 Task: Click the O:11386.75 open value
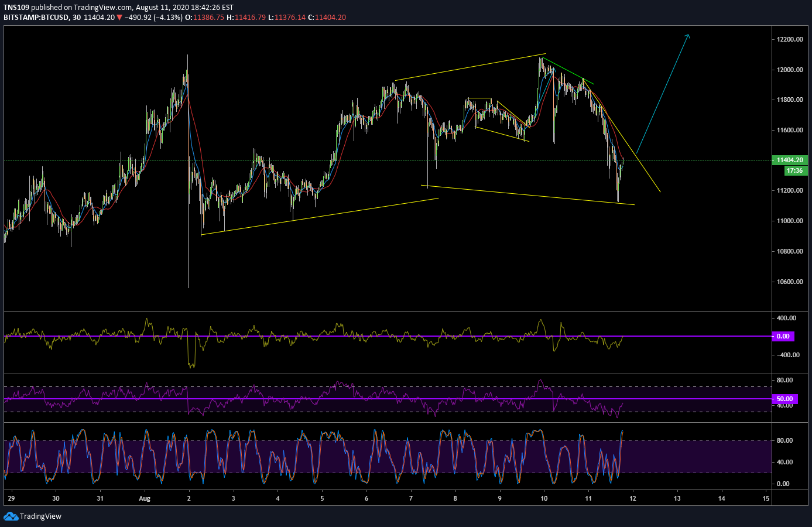[205, 18]
